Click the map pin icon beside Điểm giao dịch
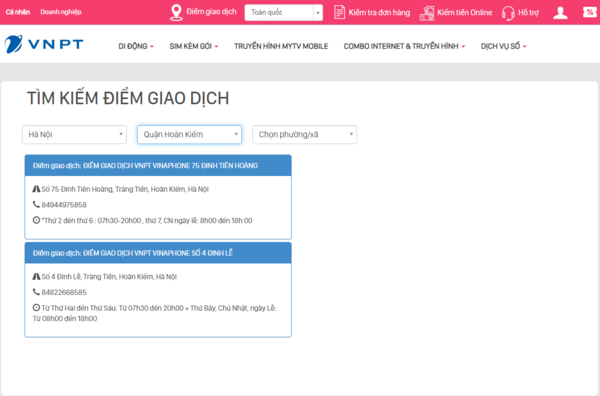Screen dimensions: 600x396 [176, 13]
